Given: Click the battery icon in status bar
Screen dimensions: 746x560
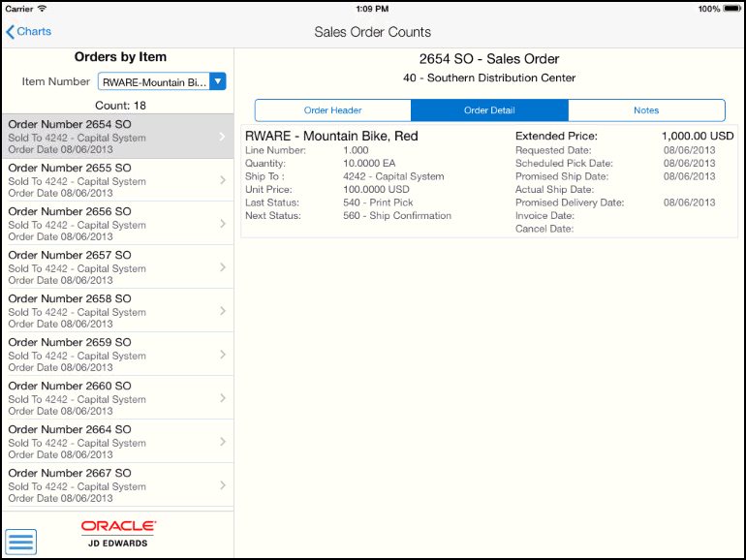Looking at the screenshot, I should tap(731, 9).
